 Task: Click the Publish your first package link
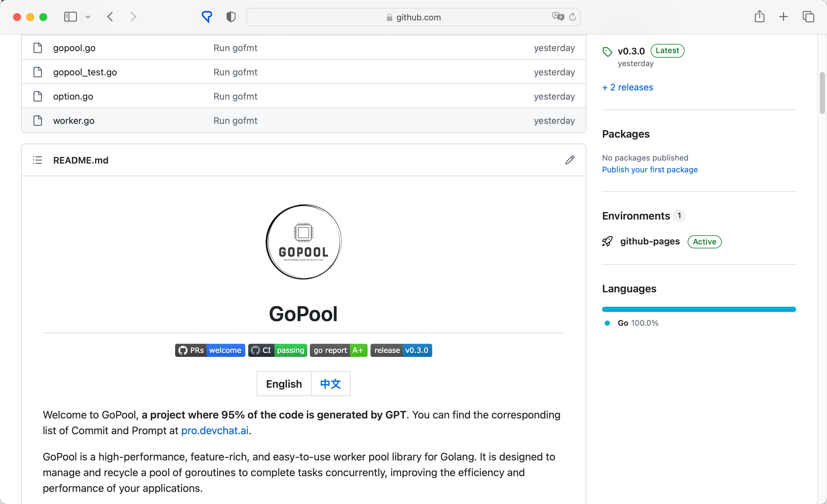tap(650, 169)
